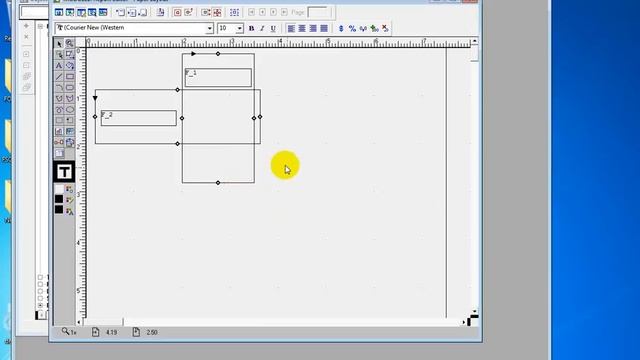Show the Trailer Section
The width and height of the screenshot is (640, 360).
coord(143,13)
